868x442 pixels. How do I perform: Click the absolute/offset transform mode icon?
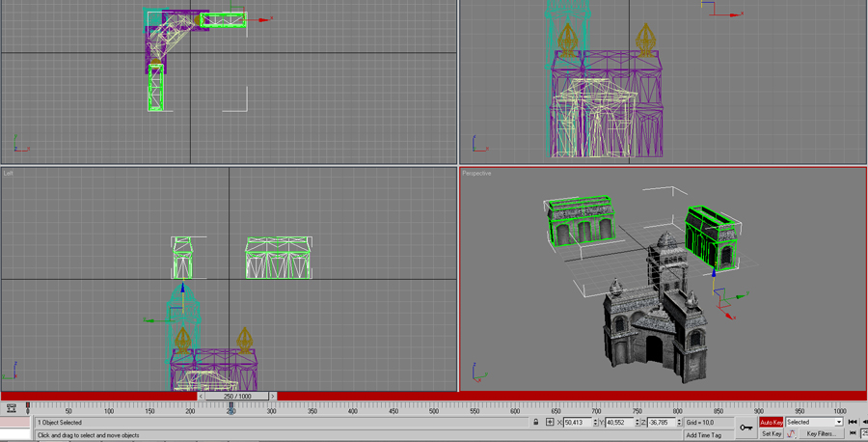click(x=550, y=423)
